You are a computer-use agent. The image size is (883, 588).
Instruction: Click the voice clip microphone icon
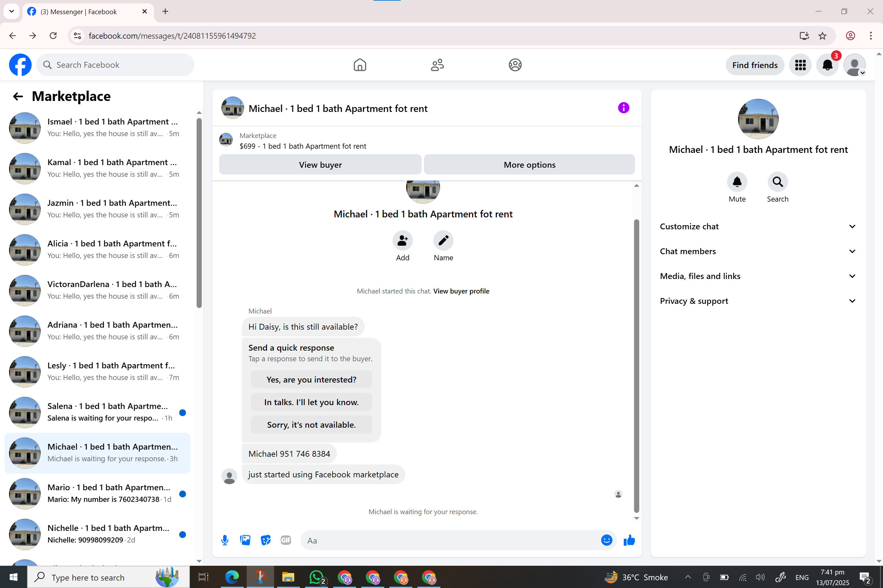tap(225, 540)
